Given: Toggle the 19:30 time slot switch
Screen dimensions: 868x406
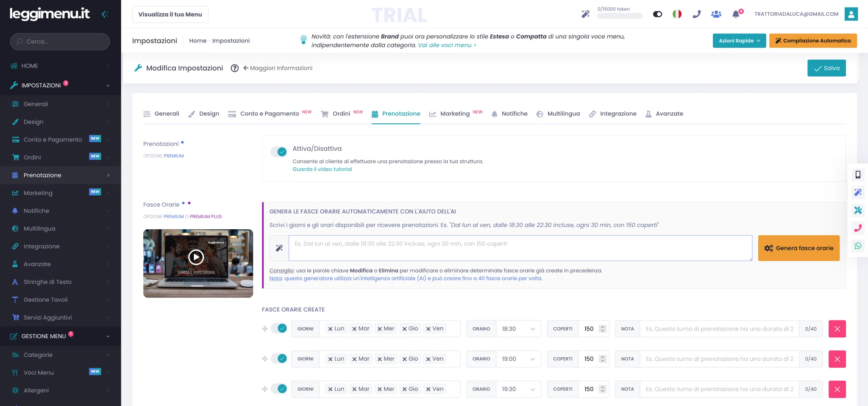Looking at the screenshot, I should (279, 389).
